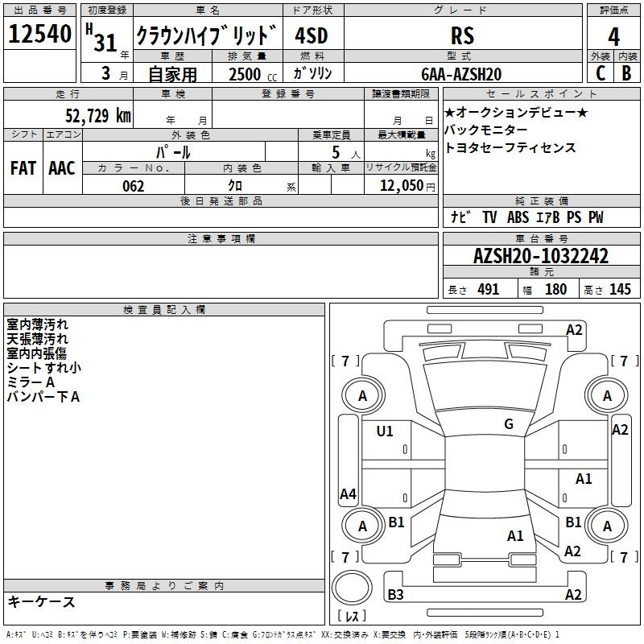Select the car name クラウンハイブリッド
The width and height of the screenshot is (644, 644).
pos(207,35)
